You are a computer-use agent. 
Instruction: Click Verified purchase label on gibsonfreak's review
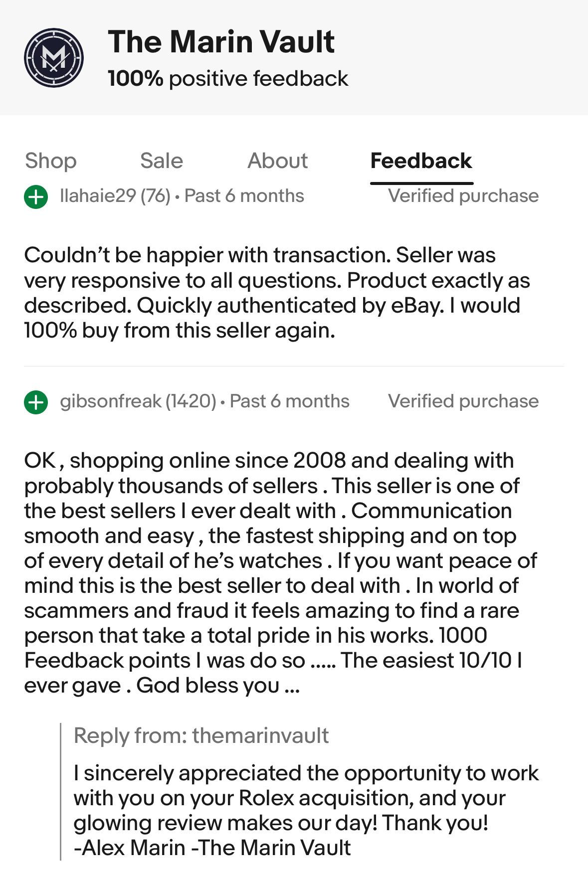[x=463, y=401]
